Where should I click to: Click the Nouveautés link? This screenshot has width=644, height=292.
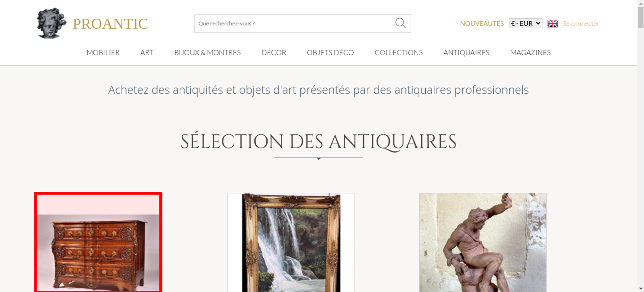click(x=482, y=23)
